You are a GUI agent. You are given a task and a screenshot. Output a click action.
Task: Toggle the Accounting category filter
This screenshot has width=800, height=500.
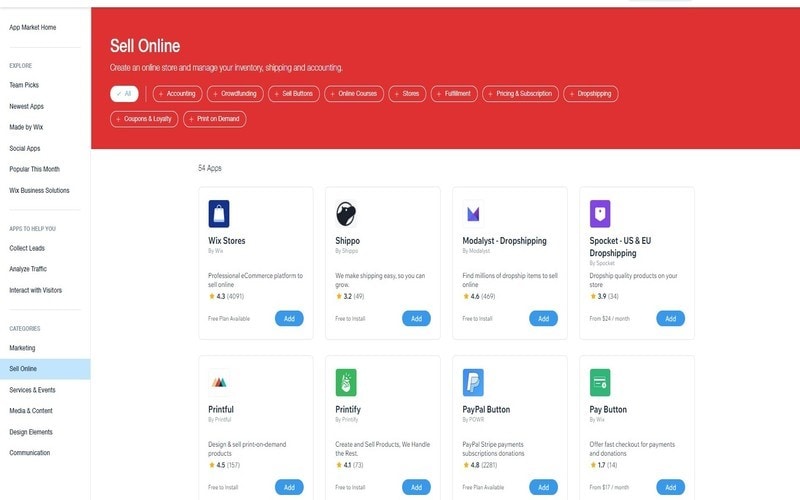click(177, 93)
